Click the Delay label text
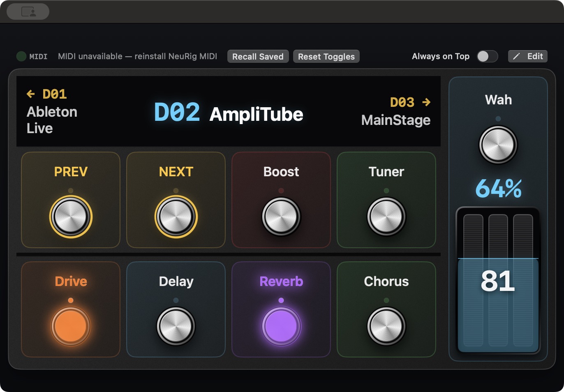Viewport: 564px width, 392px height. click(x=176, y=281)
